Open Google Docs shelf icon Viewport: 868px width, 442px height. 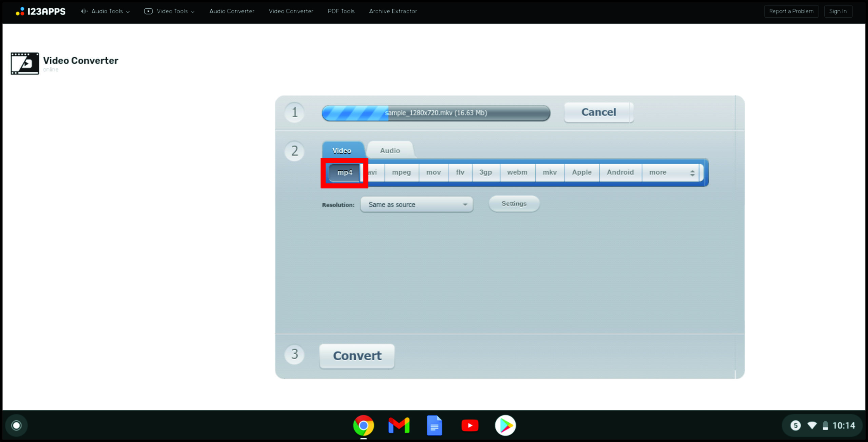[x=434, y=425]
